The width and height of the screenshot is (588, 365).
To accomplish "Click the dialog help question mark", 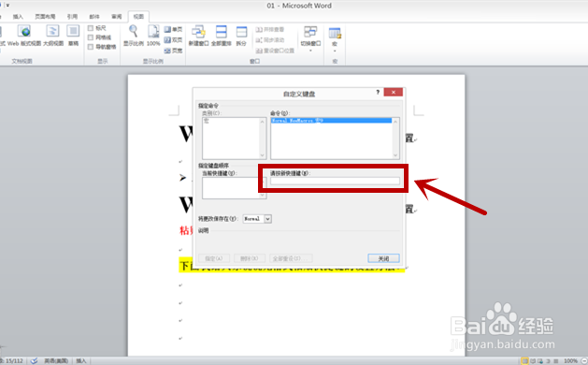I will pyautogui.click(x=378, y=92).
